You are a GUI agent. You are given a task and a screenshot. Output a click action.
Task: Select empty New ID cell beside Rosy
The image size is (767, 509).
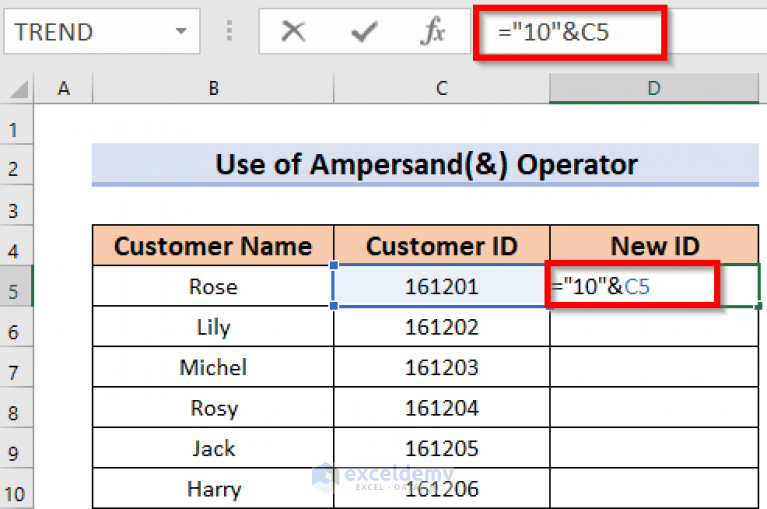tap(654, 408)
